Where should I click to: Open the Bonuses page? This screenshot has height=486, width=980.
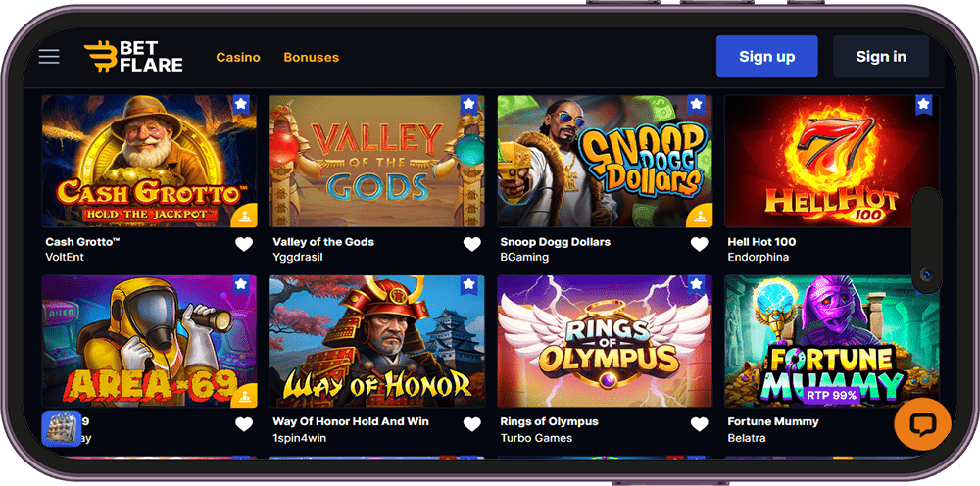click(x=312, y=57)
